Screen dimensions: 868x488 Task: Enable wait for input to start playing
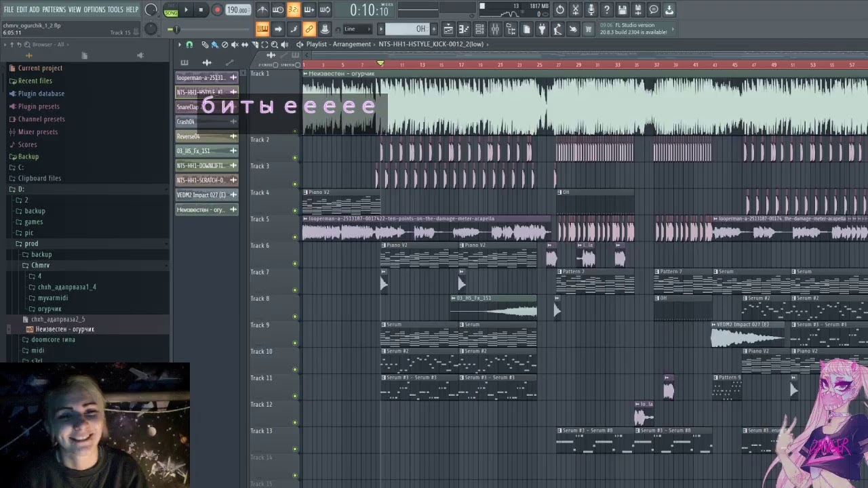(278, 9)
